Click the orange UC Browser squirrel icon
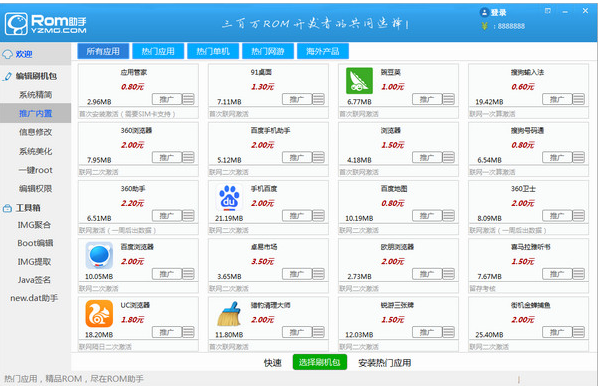599x386 pixels. pos(99,314)
